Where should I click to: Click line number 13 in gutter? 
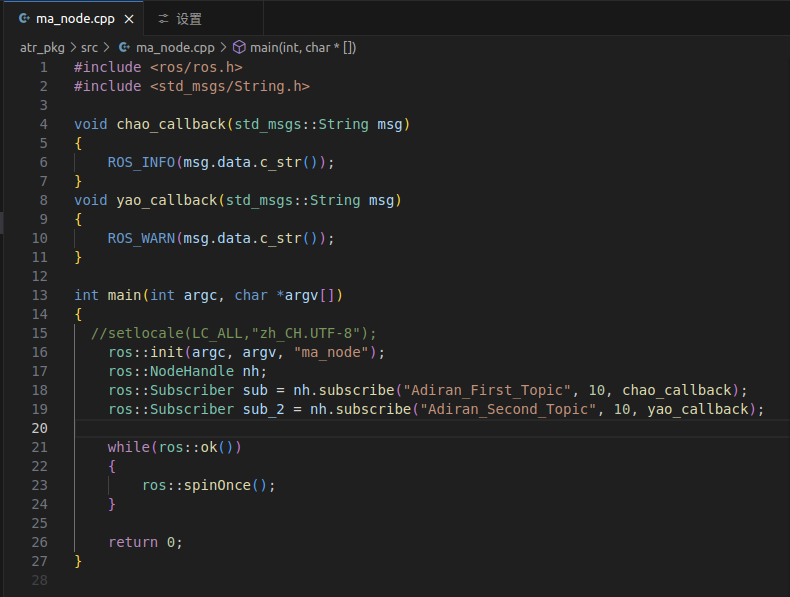[39, 295]
